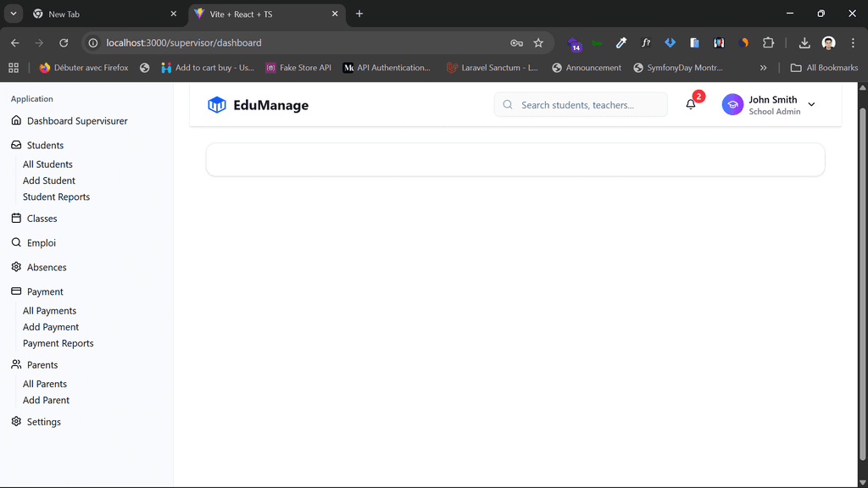Open Add Parent page
This screenshot has height=488, width=868.
pyautogui.click(x=46, y=400)
